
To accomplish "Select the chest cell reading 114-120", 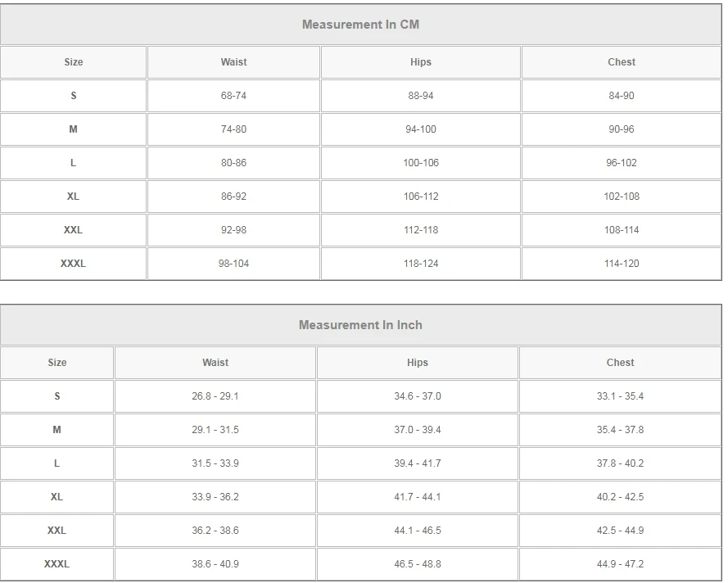I will (x=622, y=264).
